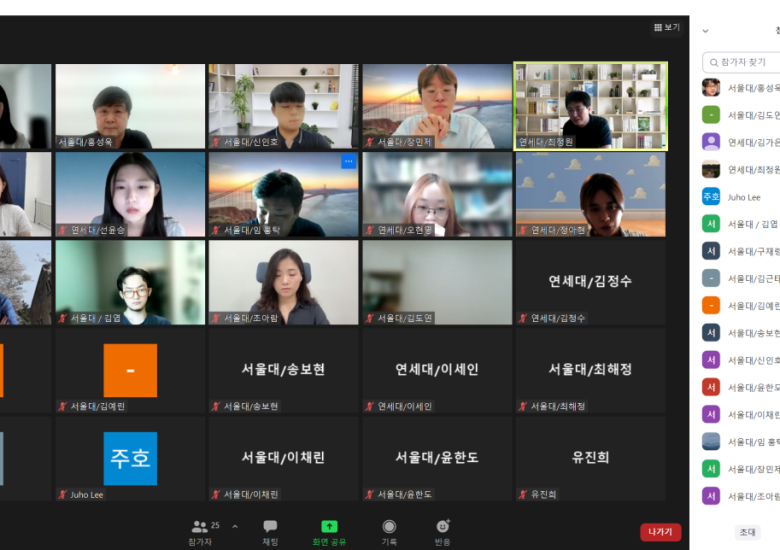The width and height of the screenshot is (780, 550).
Task: Click muted mic icon on 연세대/김정수 tile
Action: pyautogui.click(x=523, y=318)
